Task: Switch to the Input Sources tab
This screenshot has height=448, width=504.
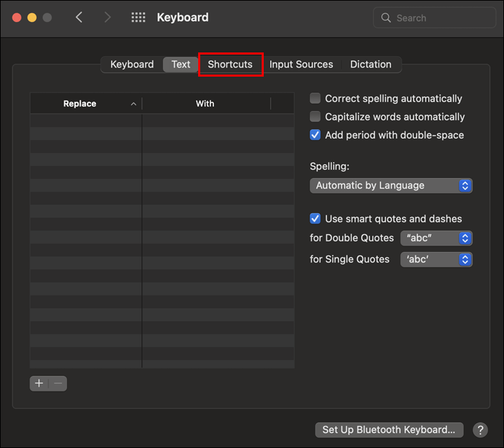Action: pos(301,64)
